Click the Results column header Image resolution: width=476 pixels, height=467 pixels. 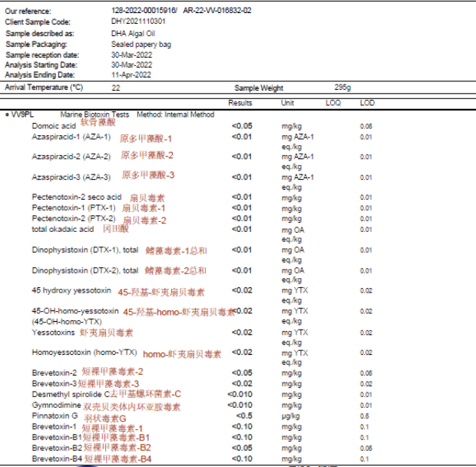click(240, 103)
